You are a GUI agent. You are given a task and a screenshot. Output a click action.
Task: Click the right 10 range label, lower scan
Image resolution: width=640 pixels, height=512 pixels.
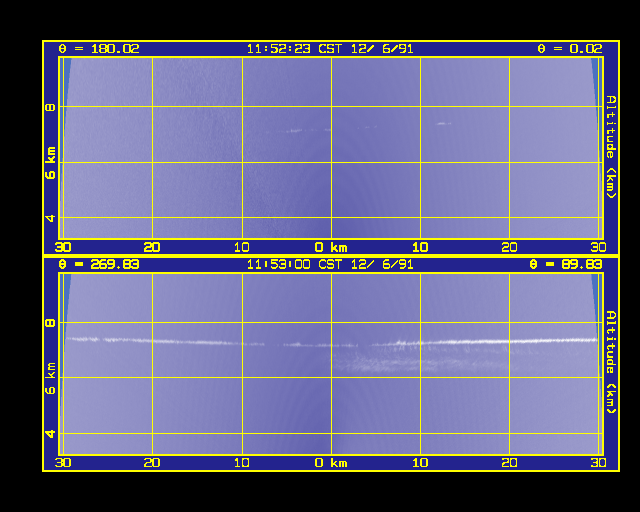point(420,463)
